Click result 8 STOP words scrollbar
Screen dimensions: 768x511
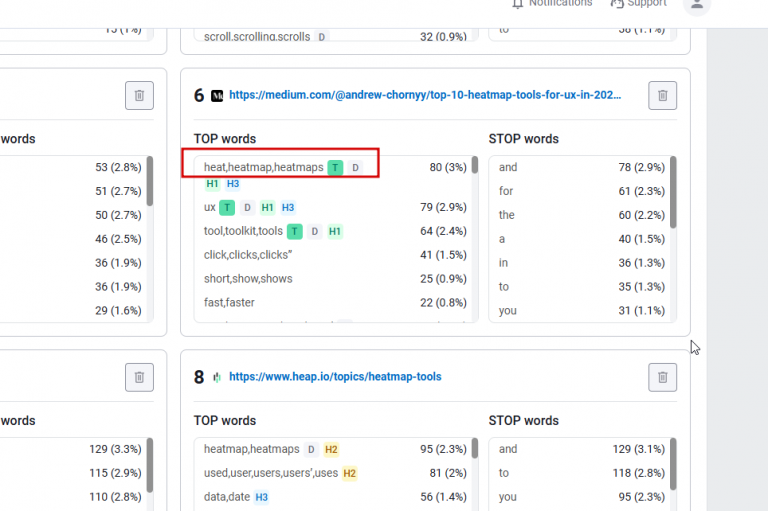click(673, 464)
